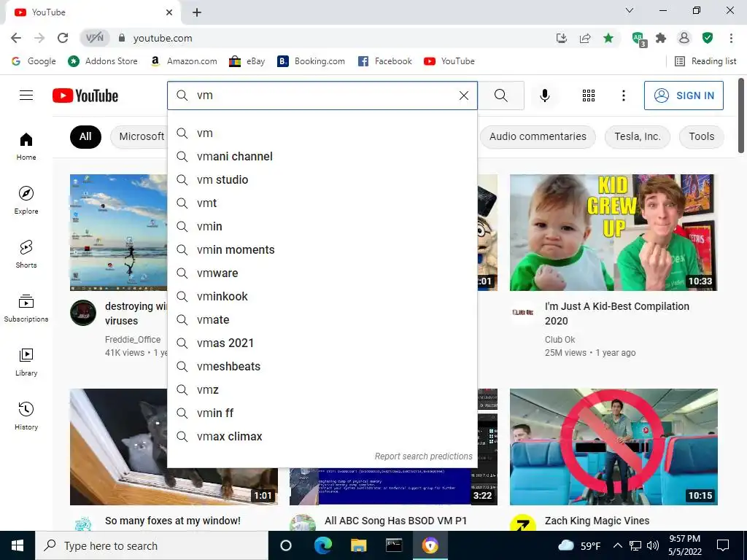Open browser three-dot menu
Image resolution: width=747 pixels, height=560 pixels.
pos(731,38)
